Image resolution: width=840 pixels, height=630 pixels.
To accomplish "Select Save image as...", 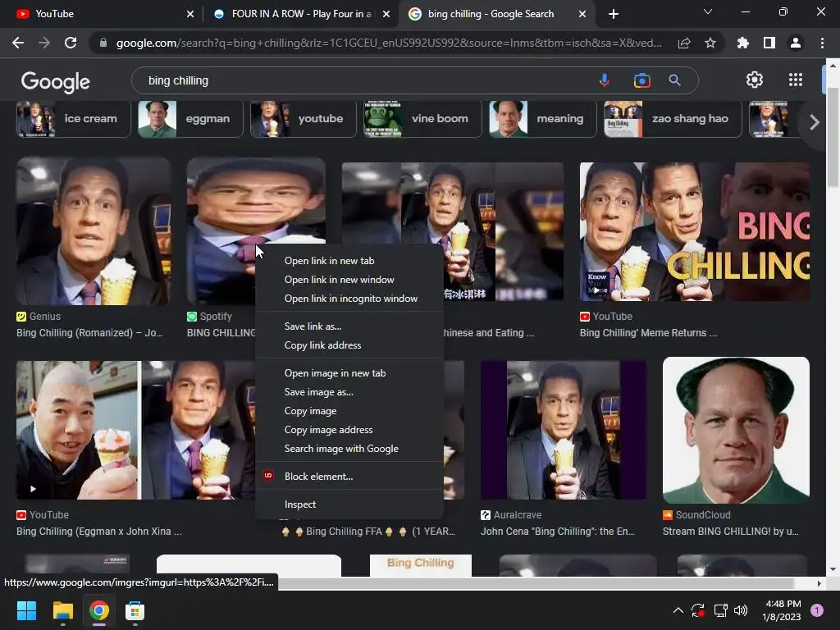I will click(x=349, y=392).
